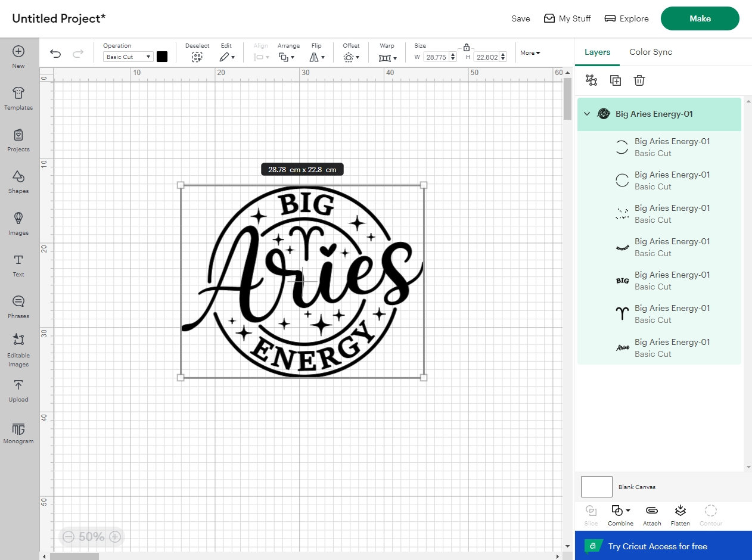This screenshot has width=752, height=560.
Task: Switch to the Color Sync tab
Action: point(650,52)
